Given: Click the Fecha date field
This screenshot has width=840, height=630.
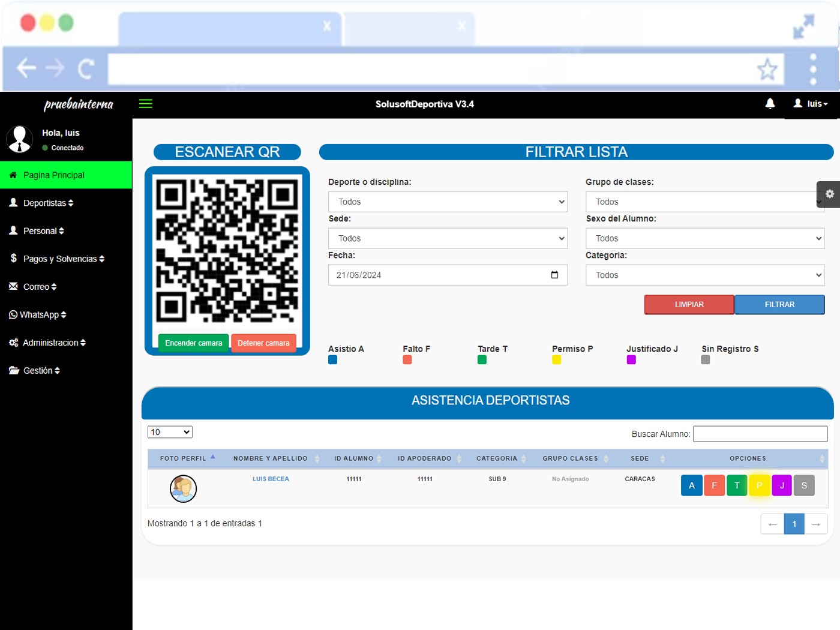Looking at the screenshot, I should (x=448, y=275).
